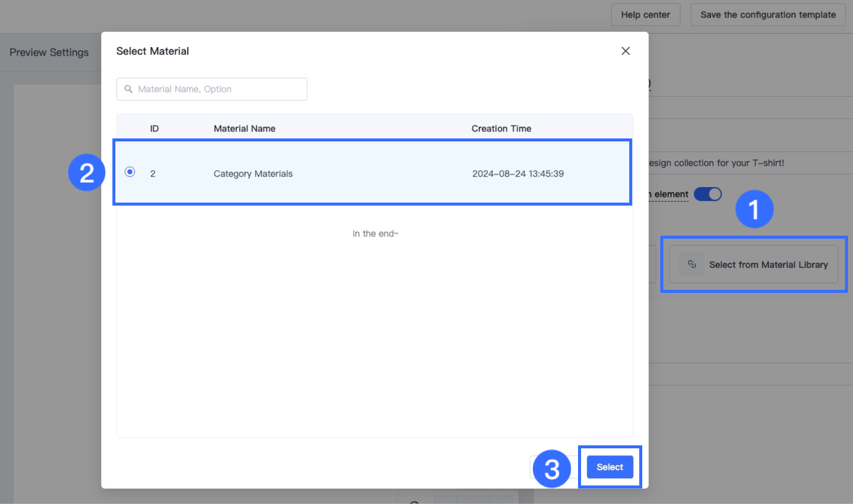This screenshot has width=853, height=504.
Task: Click the ID column header
Action: click(x=154, y=129)
